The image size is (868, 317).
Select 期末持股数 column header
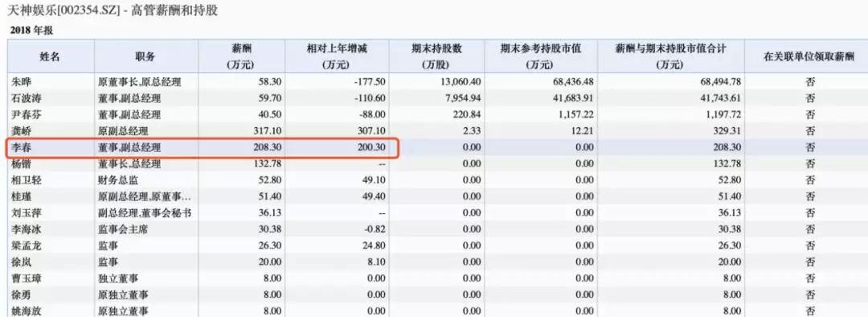pos(436,56)
